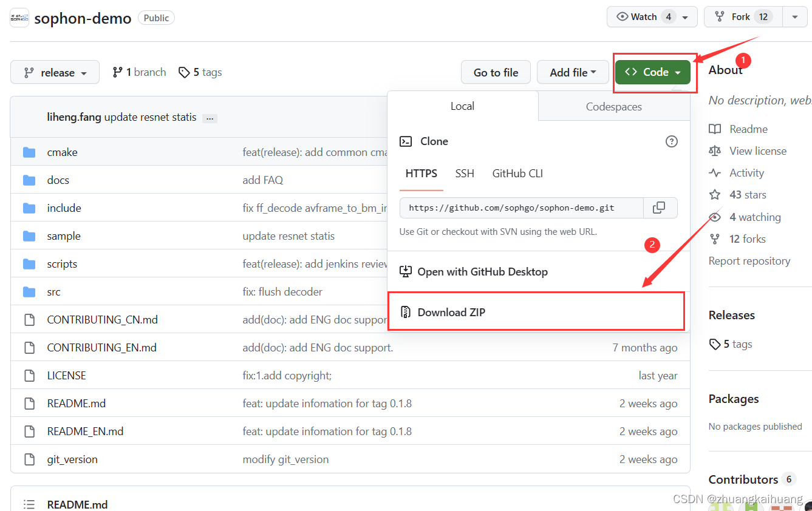812x511 pixels.
Task: Click the LICENSE file icon
Action: (29, 376)
